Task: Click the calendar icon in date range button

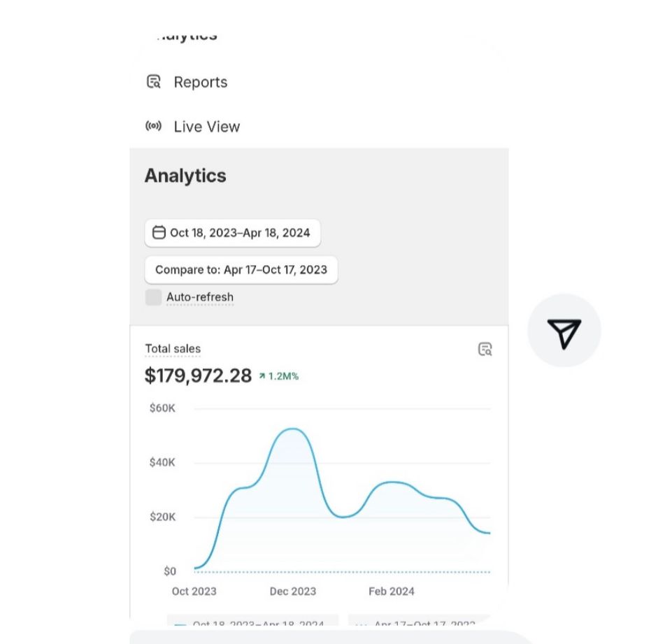Action: click(x=159, y=233)
